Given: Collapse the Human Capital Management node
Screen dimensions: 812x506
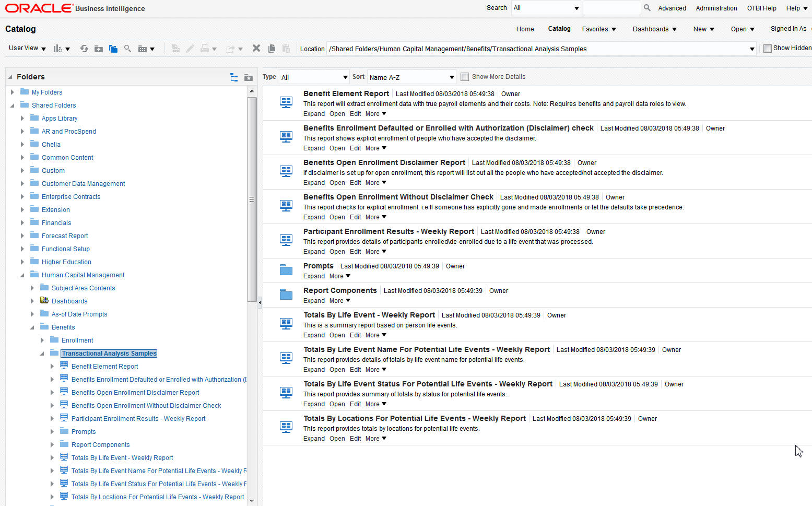Looking at the screenshot, I should pyautogui.click(x=22, y=275).
